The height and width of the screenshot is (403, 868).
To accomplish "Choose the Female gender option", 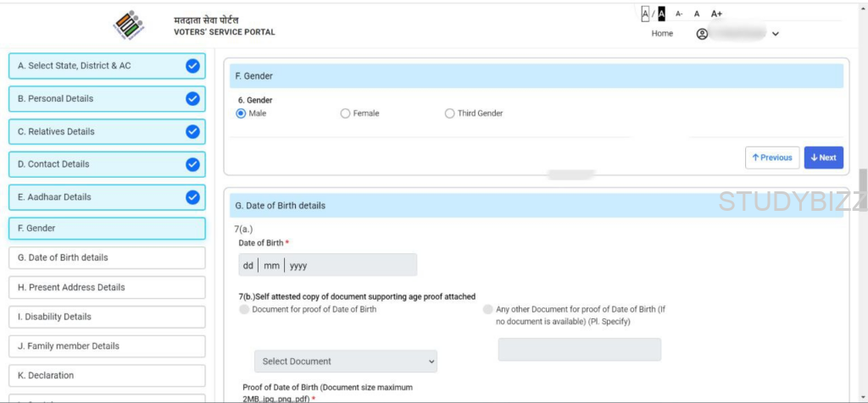I will pos(345,113).
